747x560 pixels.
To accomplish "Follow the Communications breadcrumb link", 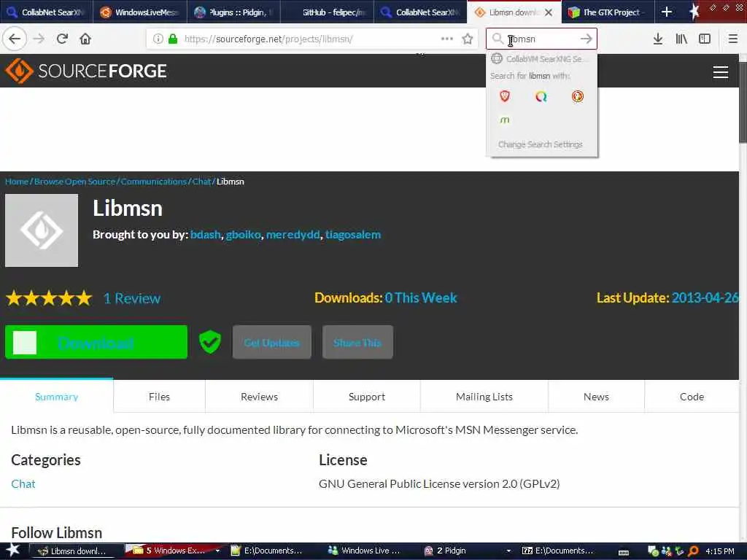I will 153,182.
